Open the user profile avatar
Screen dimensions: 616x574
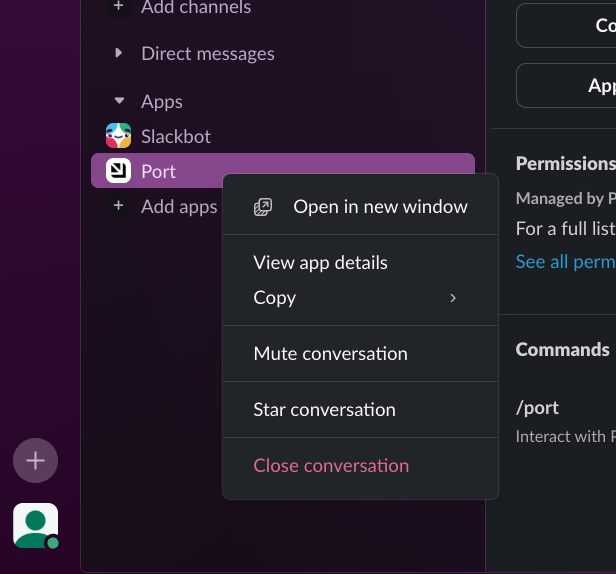click(35, 524)
